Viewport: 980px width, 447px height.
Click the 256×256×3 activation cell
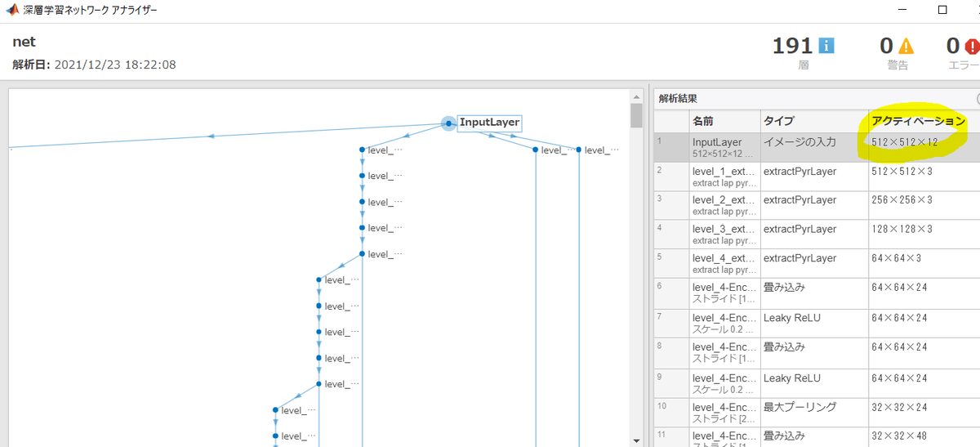[924, 206]
